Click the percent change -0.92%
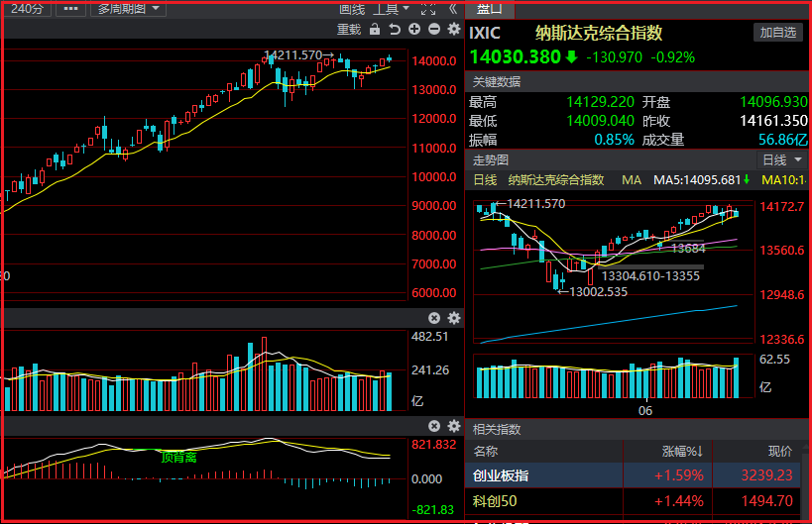Image resolution: width=812 pixels, height=524 pixels. point(672,57)
